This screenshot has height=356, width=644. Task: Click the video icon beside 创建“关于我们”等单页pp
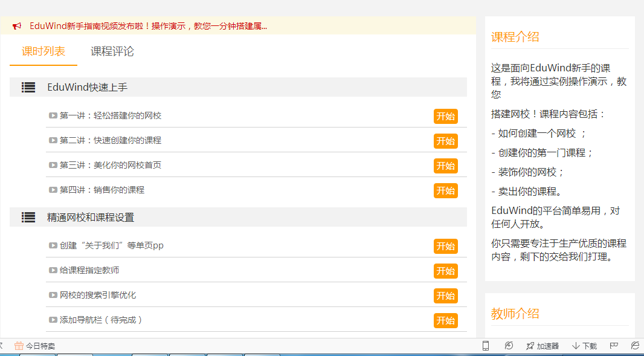[53, 245]
